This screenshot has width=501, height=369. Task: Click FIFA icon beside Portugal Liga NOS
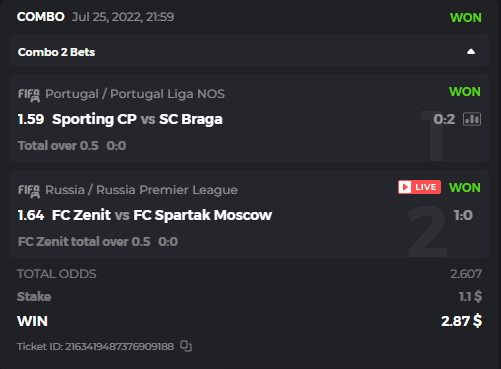click(29, 95)
